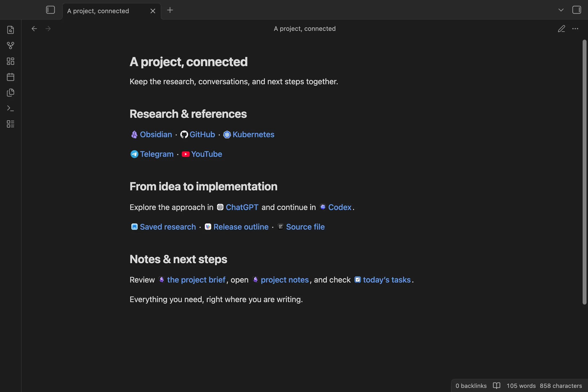588x392 pixels.
Task: Open a new tab with plus icon
Action: click(x=170, y=10)
